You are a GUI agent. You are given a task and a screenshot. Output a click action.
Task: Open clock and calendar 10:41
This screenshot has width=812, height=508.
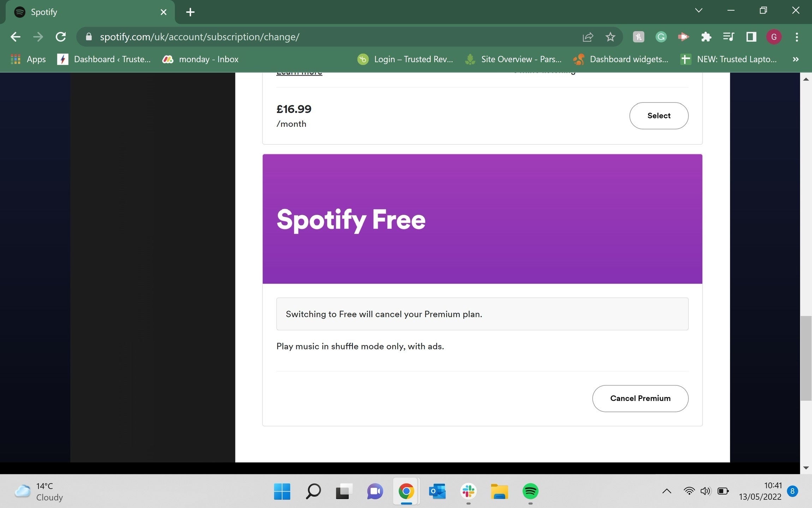click(760, 491)
